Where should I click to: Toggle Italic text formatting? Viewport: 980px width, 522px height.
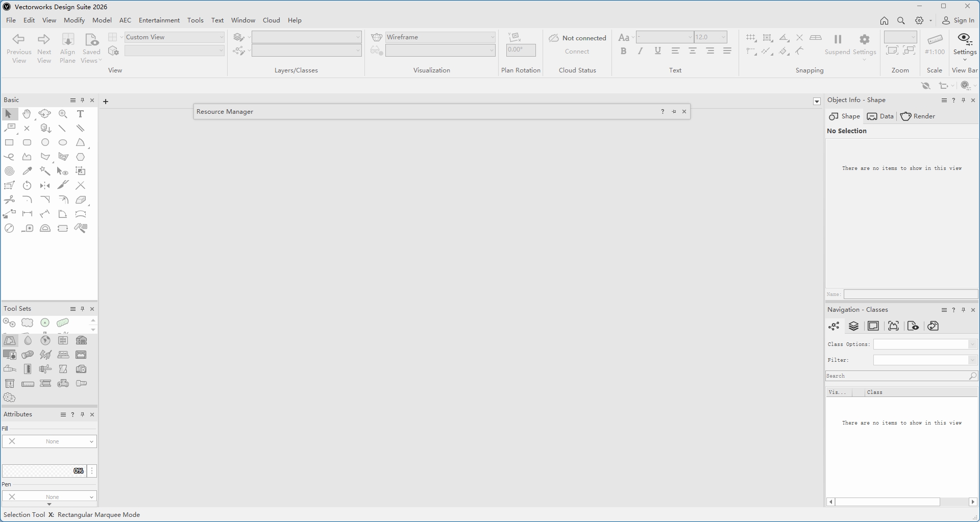[640, 51]
